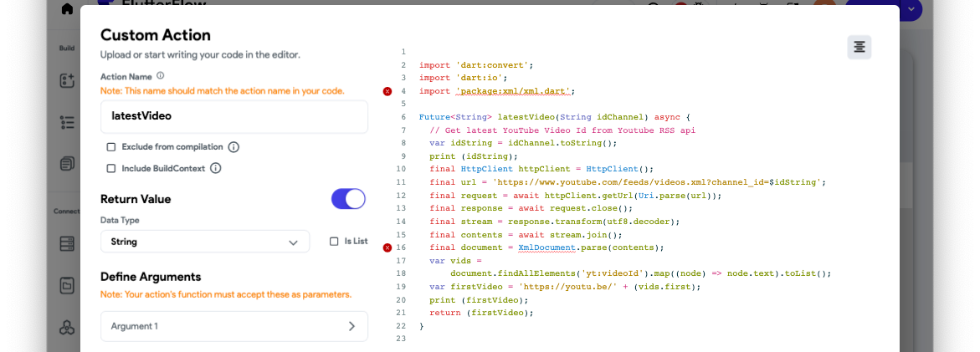Click the final request getUrl line
Viewport: 980px width, 352px height.
(x=576, y=196)
